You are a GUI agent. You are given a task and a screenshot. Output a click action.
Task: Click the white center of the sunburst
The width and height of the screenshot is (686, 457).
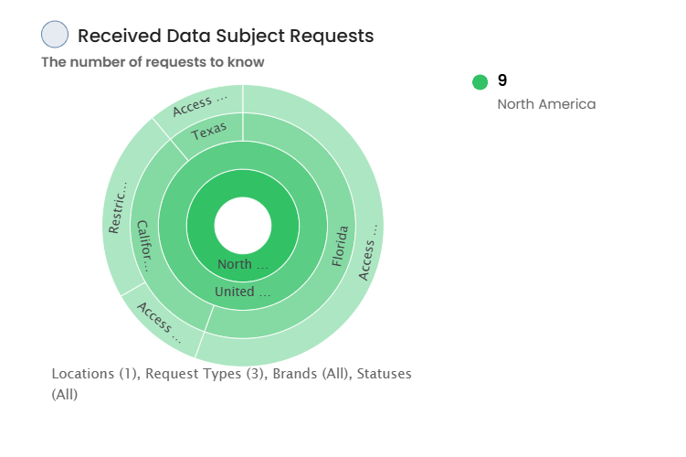coord(243,225)
